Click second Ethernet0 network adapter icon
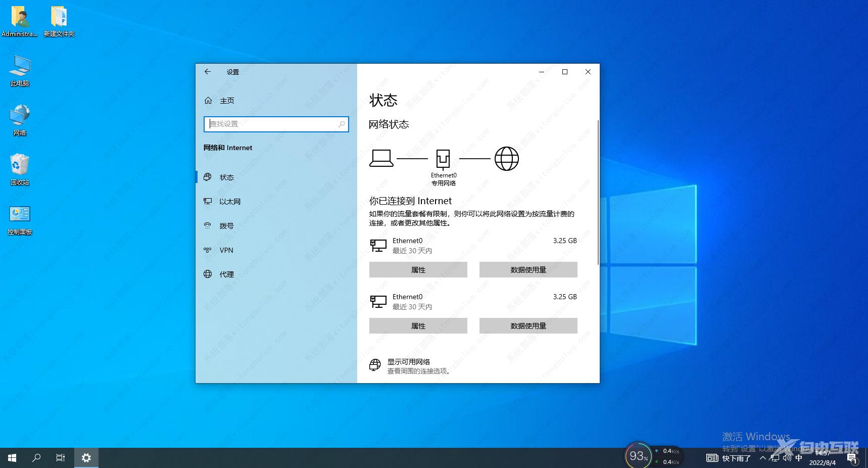The height and width of the screenshot is (468, 868). tap(378, 302)
